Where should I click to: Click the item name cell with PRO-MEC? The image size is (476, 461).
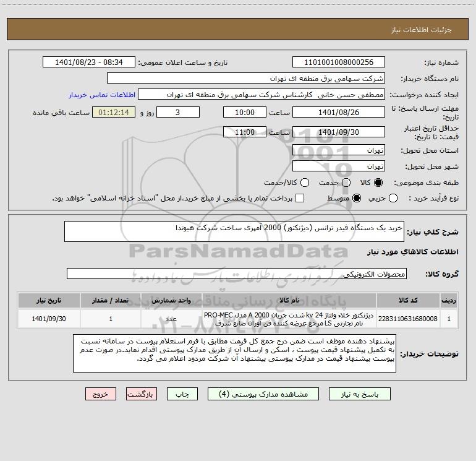(x=289, y=319)
